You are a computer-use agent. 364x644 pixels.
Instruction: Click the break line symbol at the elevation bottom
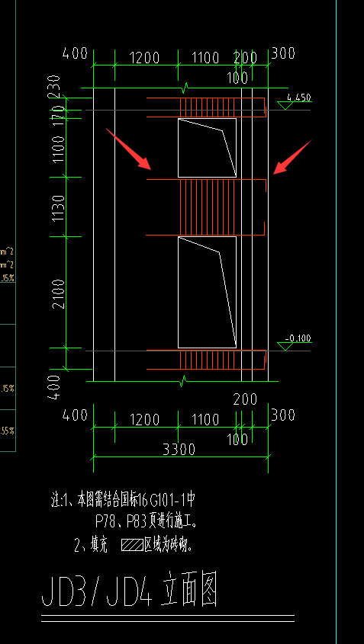click(x=184, y=381)
